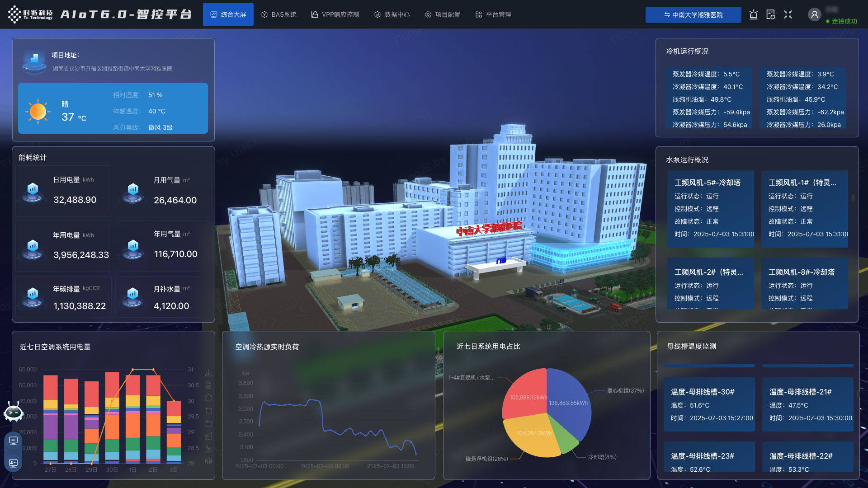Download the air-conditioning power chart as image
This screenshot has width=868, height=488.
tap(208, 373)
